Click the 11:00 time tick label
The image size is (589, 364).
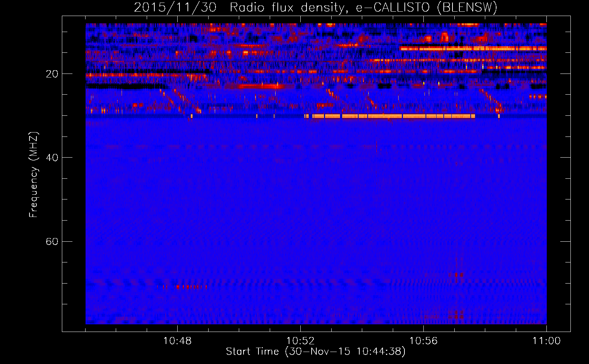click(x=546, y=341)
